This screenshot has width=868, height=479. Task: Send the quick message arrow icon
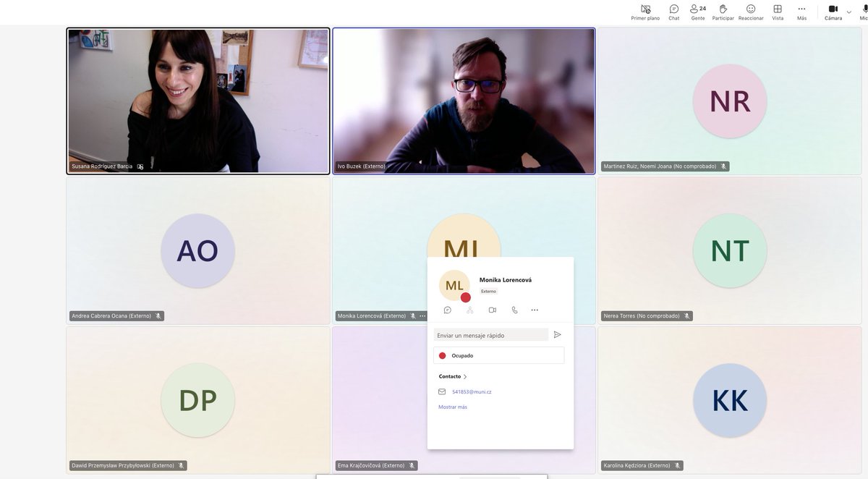557,334
